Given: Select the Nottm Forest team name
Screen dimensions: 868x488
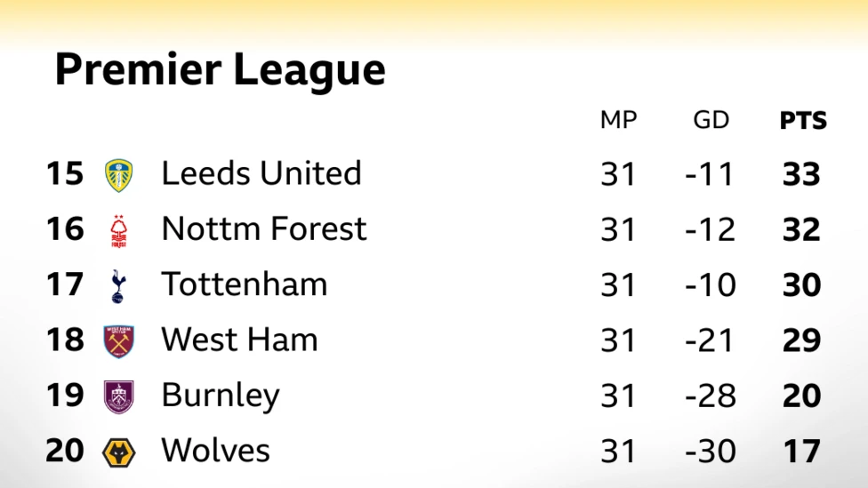Looking at the screenshot, I should pyautogui.click(x=264, y=229).
